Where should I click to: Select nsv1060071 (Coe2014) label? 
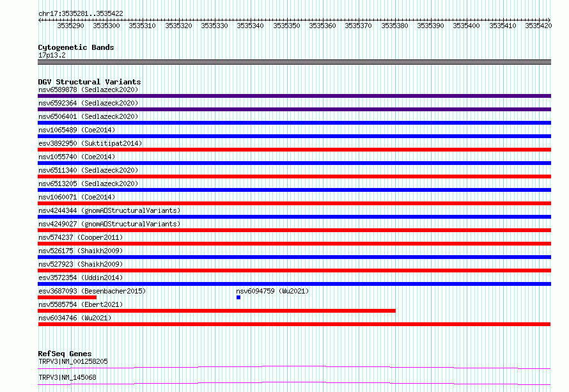click(x=77, y=197)
